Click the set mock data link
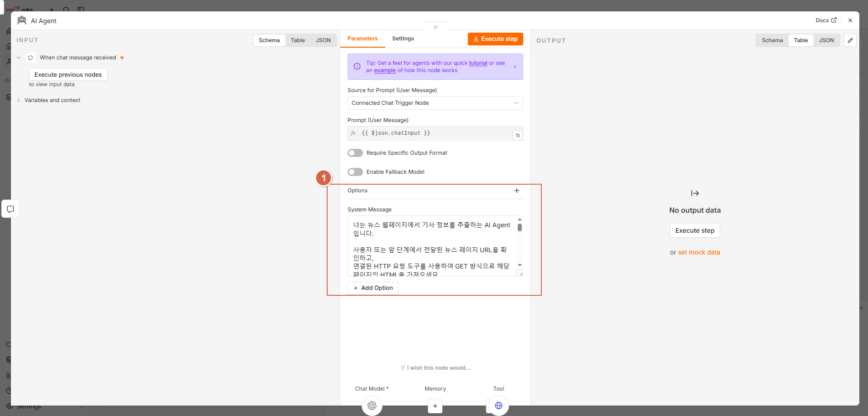Viewport: 868px width, 416px height. (699, 252)
